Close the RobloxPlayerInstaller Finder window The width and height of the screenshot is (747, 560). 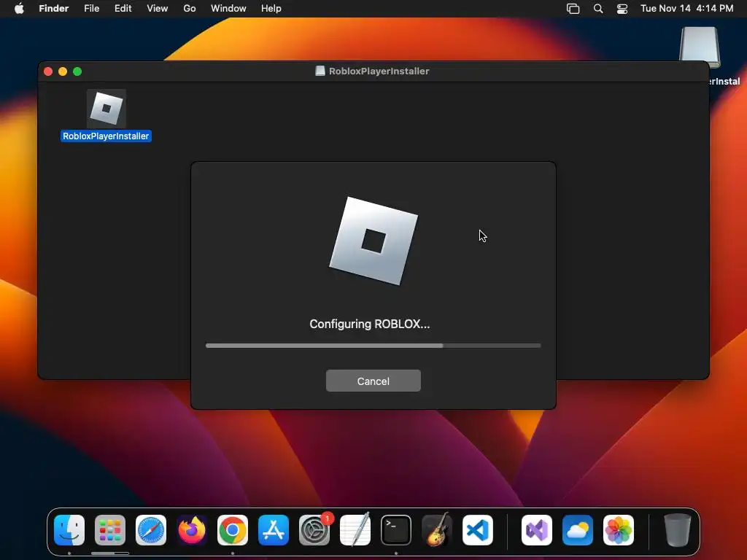(48, 71)
